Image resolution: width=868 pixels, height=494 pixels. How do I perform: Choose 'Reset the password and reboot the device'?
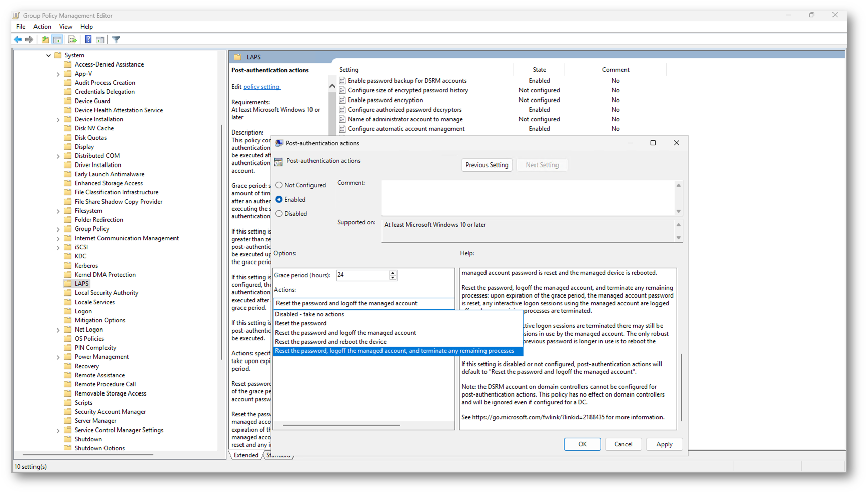[x=398, y=342]
